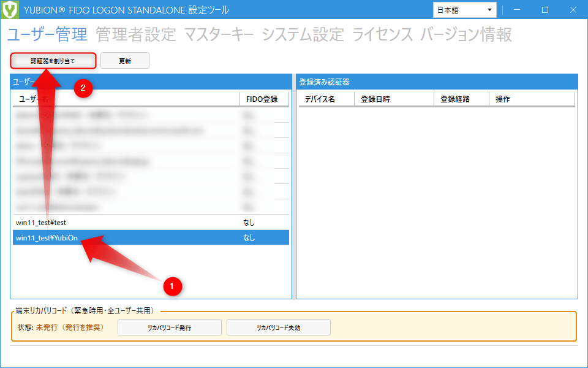Open the 日本語 language dropdown
This screenshot has height=368, width=588.
465,10
